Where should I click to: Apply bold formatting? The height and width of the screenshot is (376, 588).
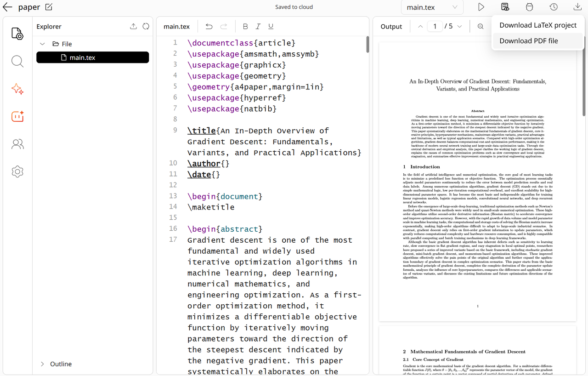click(245, 26)
